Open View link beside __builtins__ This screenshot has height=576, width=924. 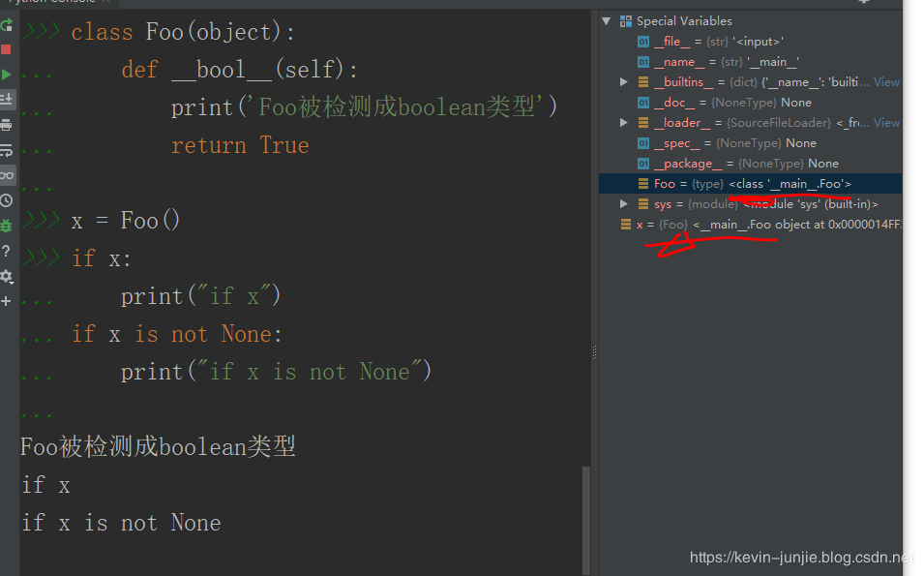pos(886,81)
